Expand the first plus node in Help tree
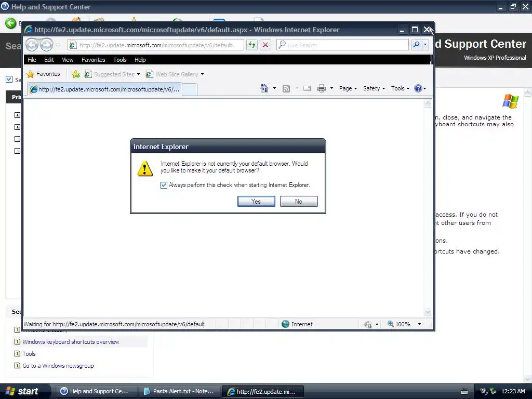532x399 pixels. tap(17, 115)
